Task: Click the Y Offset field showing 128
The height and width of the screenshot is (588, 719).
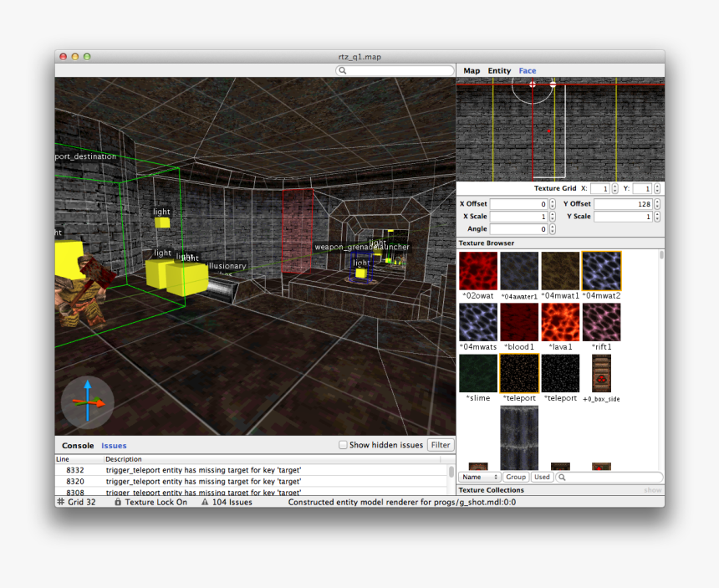Action: (x=623, y=203)
